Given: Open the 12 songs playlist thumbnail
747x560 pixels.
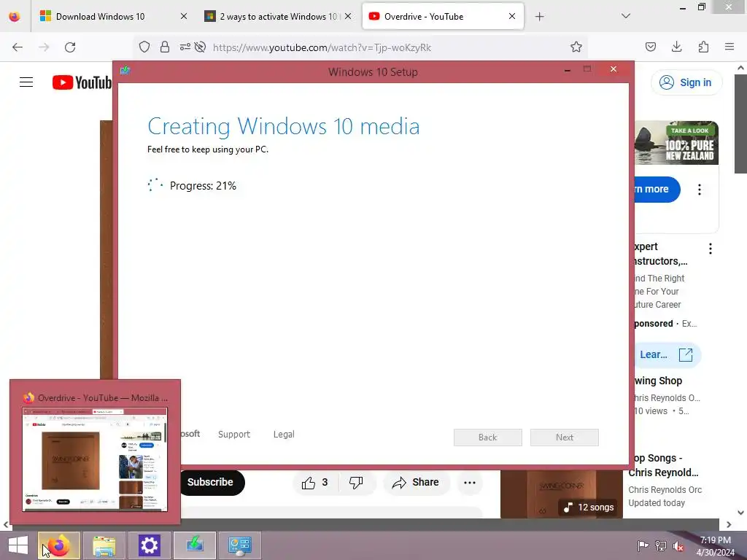Looking at the screenshot, I should (562, 494).
